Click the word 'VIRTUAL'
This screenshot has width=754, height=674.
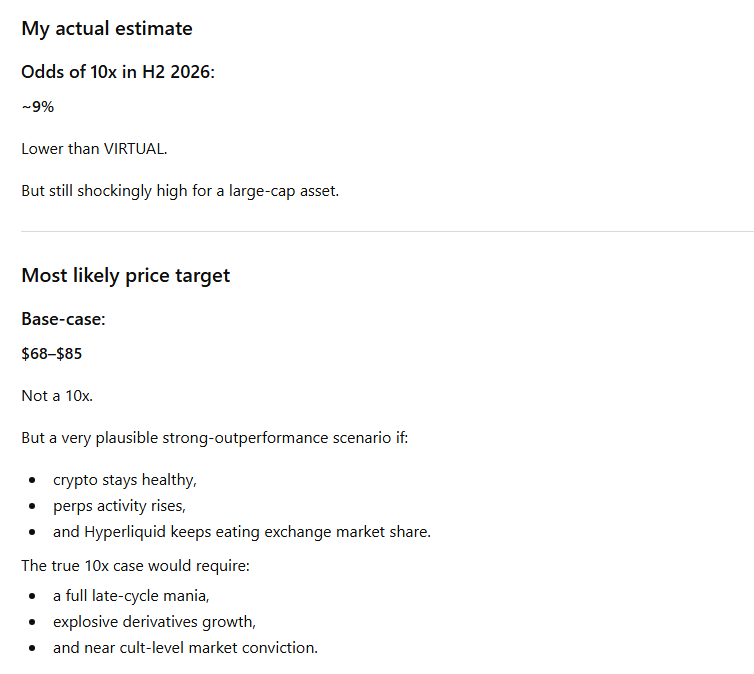[134, 149]
